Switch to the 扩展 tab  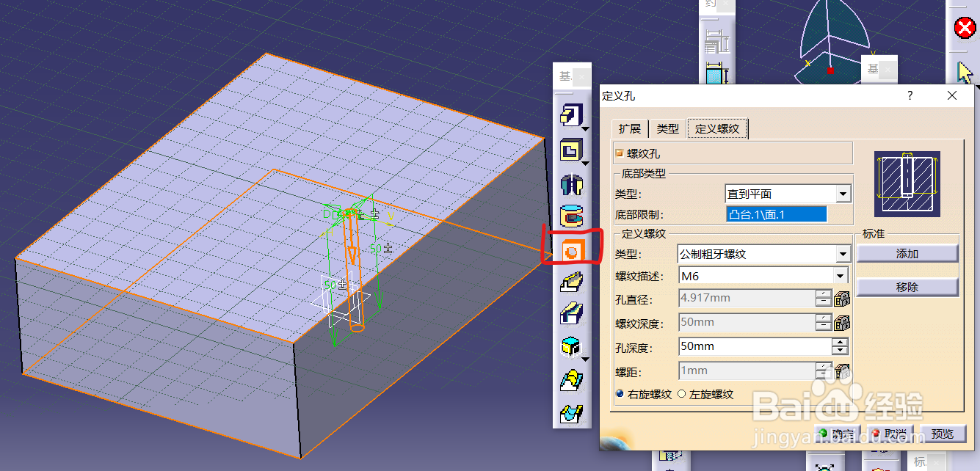(629, 128)
